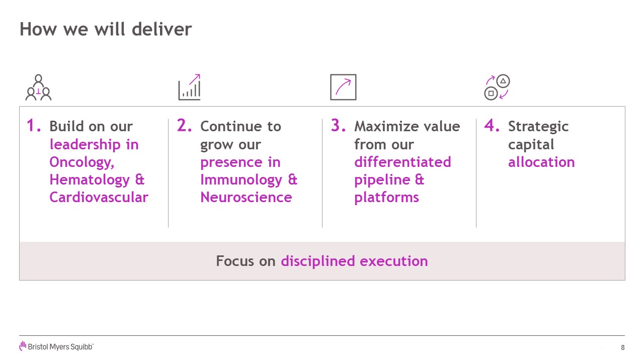Screen dimensions: 644x362
Task: Click the three-people leadership icon
Action: click(x=39, y=87)
